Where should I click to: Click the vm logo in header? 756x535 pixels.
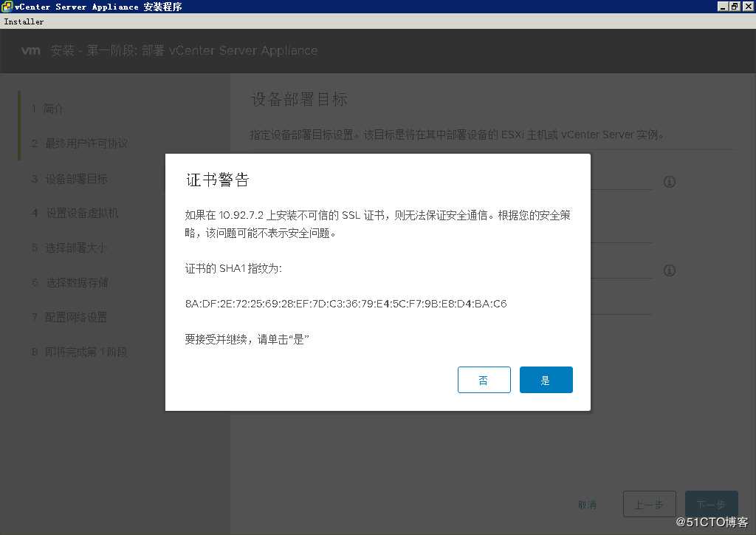31,50
